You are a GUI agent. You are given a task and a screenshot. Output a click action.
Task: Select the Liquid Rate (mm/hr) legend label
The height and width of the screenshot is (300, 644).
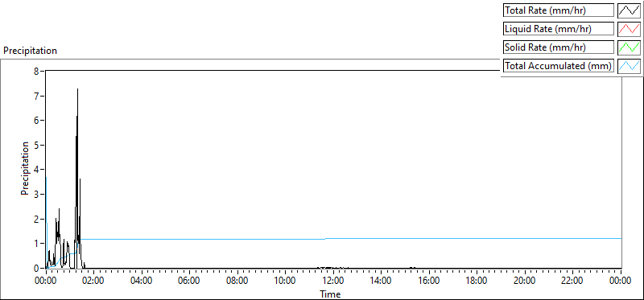[559, 29]
